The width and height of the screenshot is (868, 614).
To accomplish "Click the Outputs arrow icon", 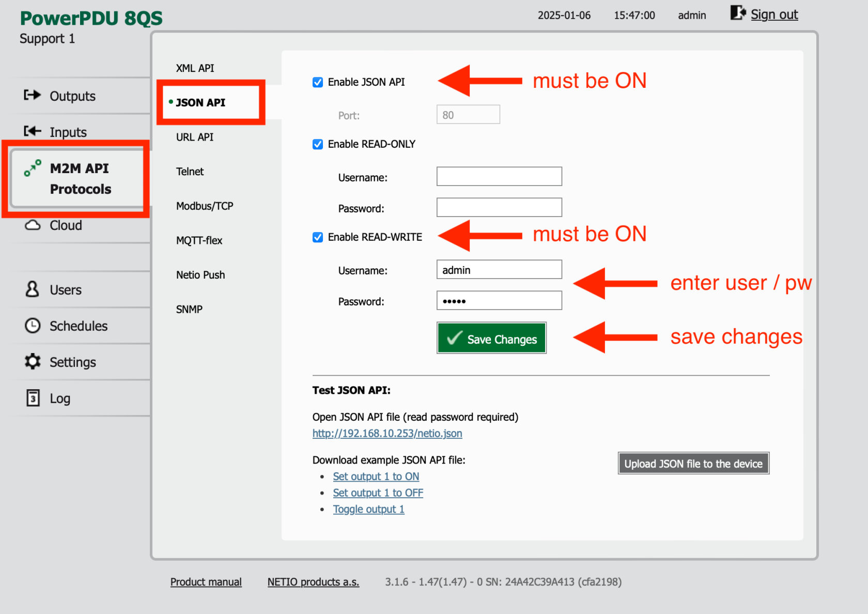I will click(33, 95).
